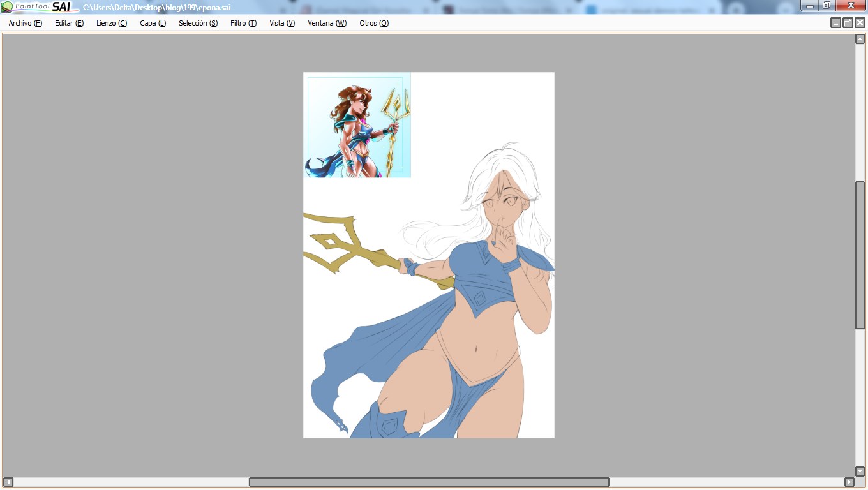Minimize the epona.sai document window
This screenshot has width=868, height=490.
835,23
